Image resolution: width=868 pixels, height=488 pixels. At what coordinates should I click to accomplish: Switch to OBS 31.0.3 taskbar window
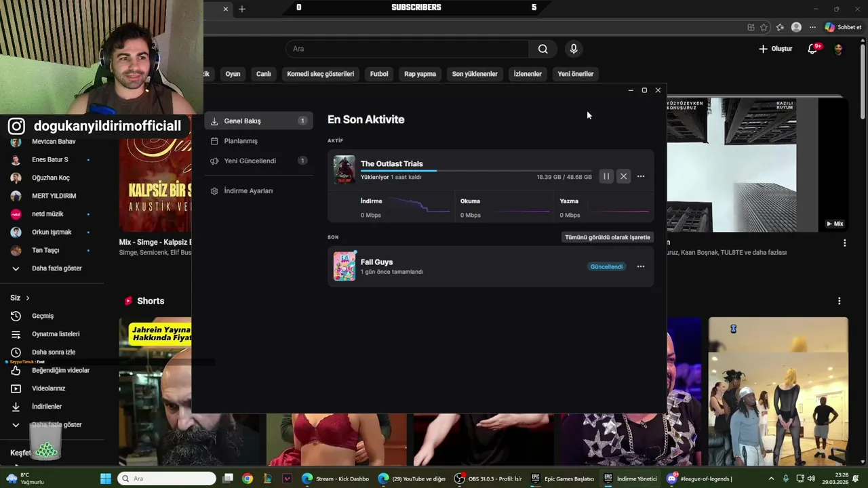pos(488,479)
